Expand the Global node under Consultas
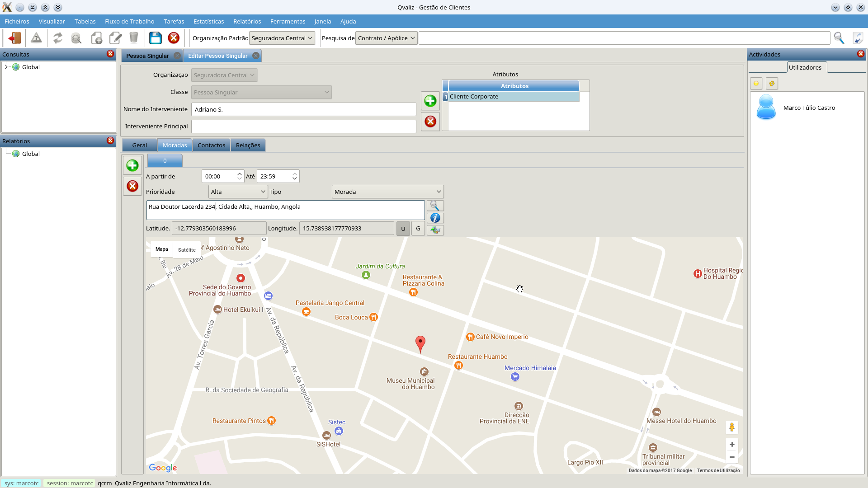The width and height of the screenshot is (868, 488). click(x=6, y=67)
